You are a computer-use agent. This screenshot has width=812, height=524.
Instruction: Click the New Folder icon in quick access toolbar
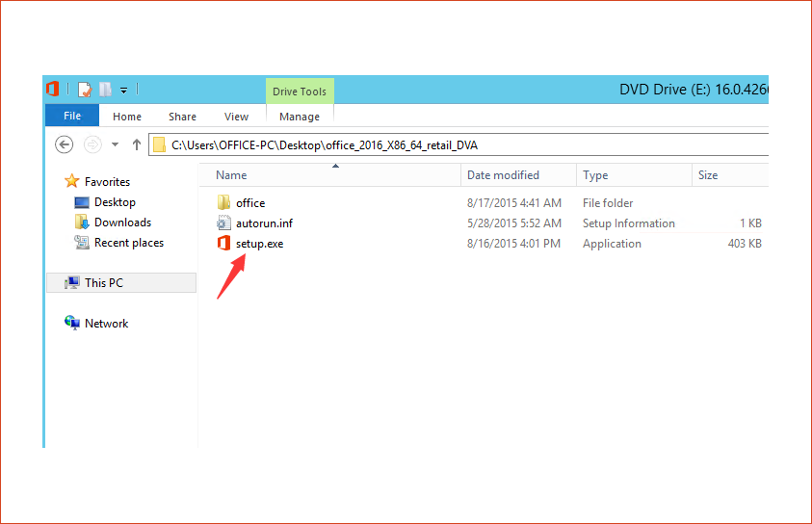[x=105, y=90]
